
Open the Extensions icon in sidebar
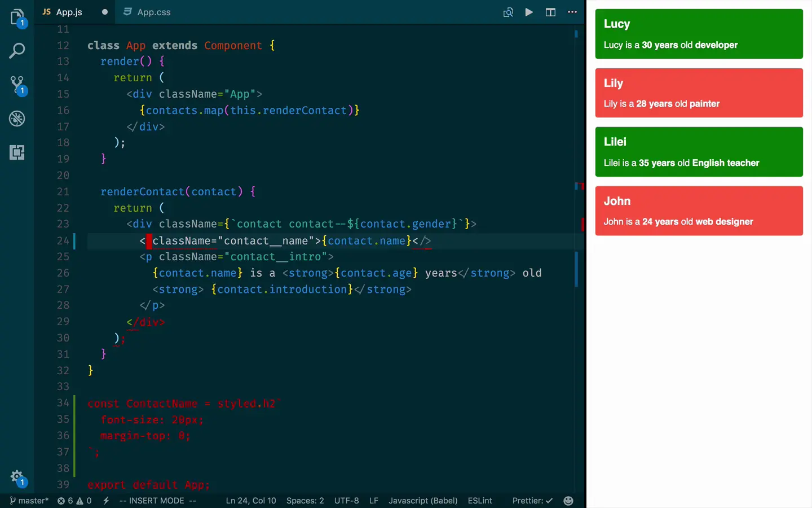[x=17, y=152]
